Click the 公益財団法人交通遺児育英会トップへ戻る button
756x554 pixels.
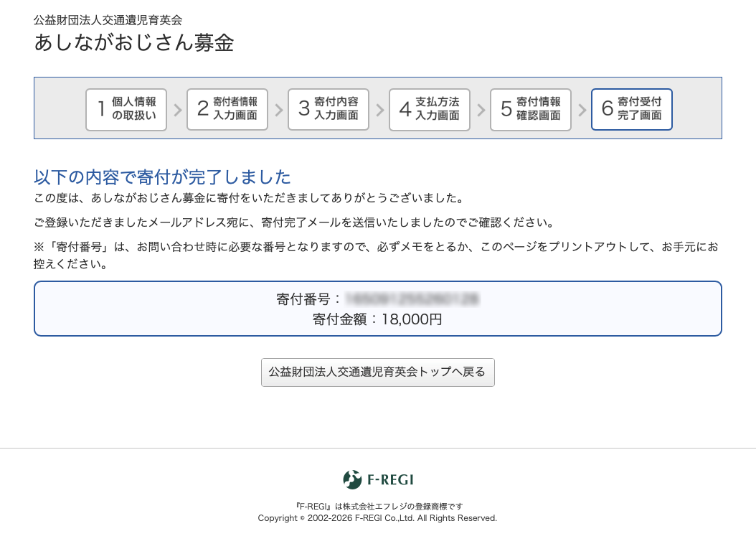(x=377, y=372)
